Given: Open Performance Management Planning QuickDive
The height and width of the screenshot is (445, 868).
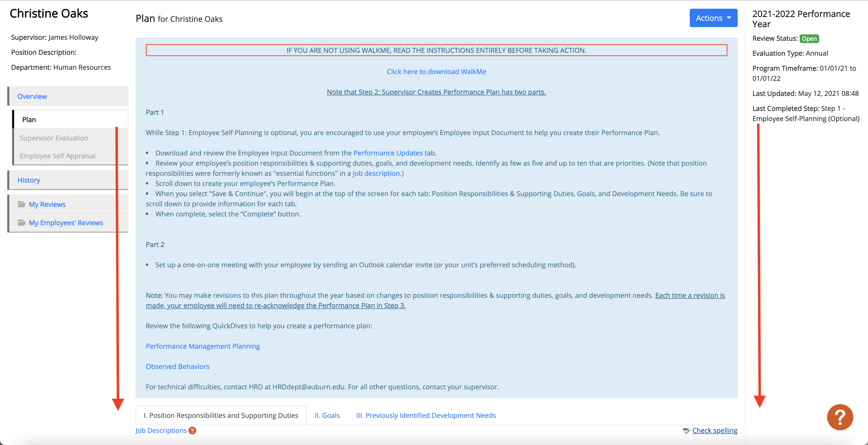Looking at the screenshot, I should (x=202, y=346).
